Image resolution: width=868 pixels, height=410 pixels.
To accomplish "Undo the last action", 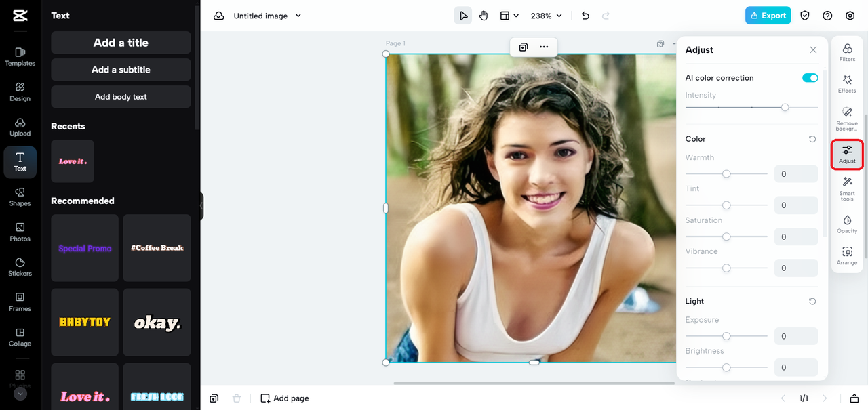I will tap(585, 16).
